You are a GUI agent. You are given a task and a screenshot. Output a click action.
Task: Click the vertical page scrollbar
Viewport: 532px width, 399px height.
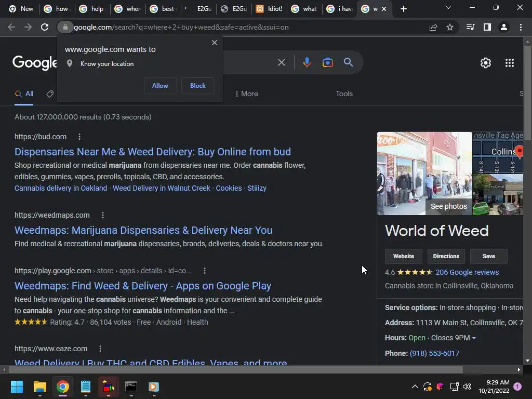click(x=527, y=94)
